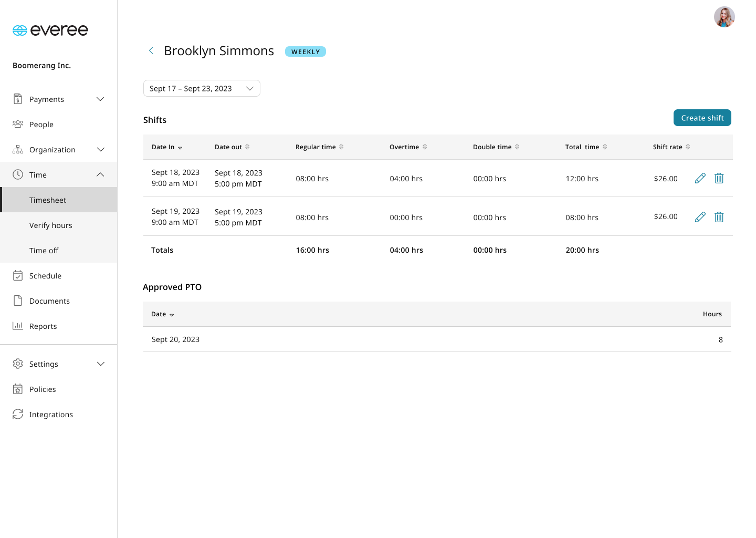Select Time off in sidebar
Viewport: 756px width, 538px height.
[x=44, y=251]
